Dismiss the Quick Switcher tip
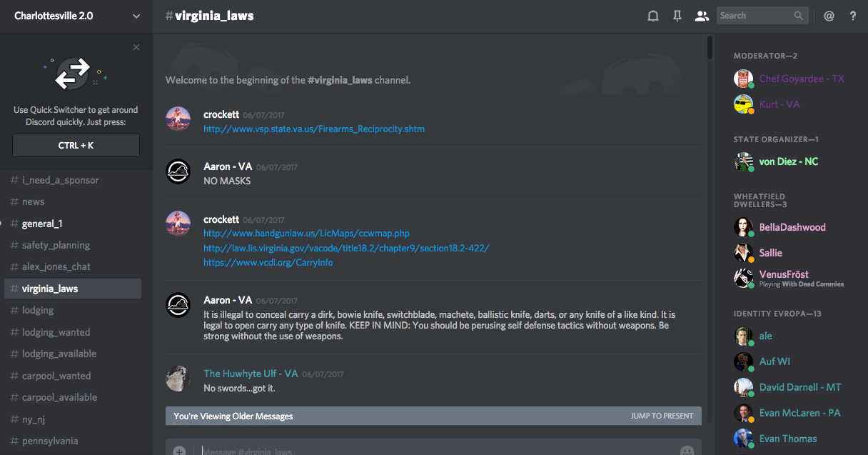This screenshot has width=868, height=455. coord(136,47)
